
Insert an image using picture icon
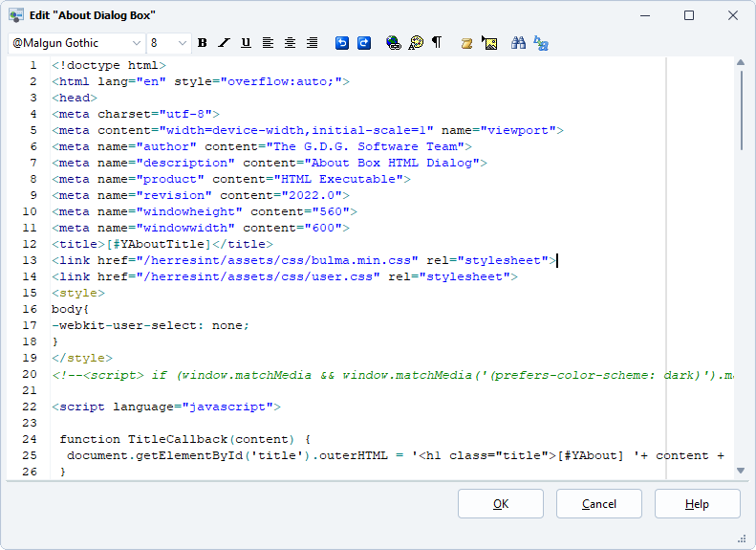click(489, 43)
